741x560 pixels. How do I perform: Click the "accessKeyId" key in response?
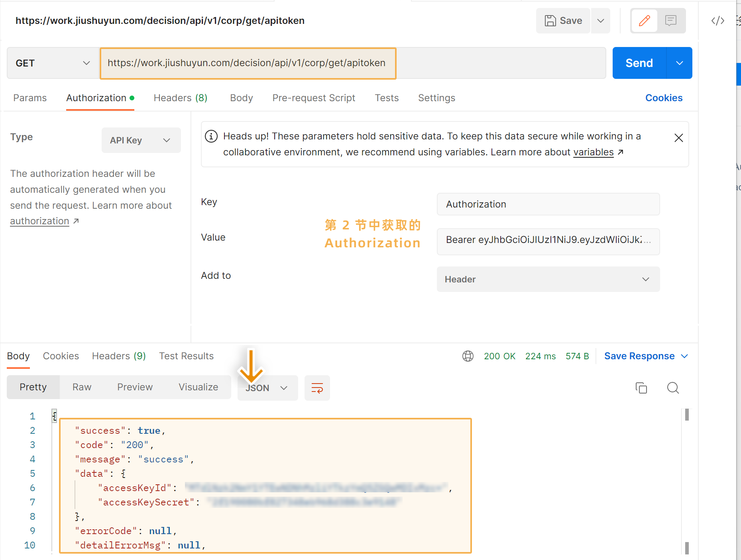click(135, 488)
